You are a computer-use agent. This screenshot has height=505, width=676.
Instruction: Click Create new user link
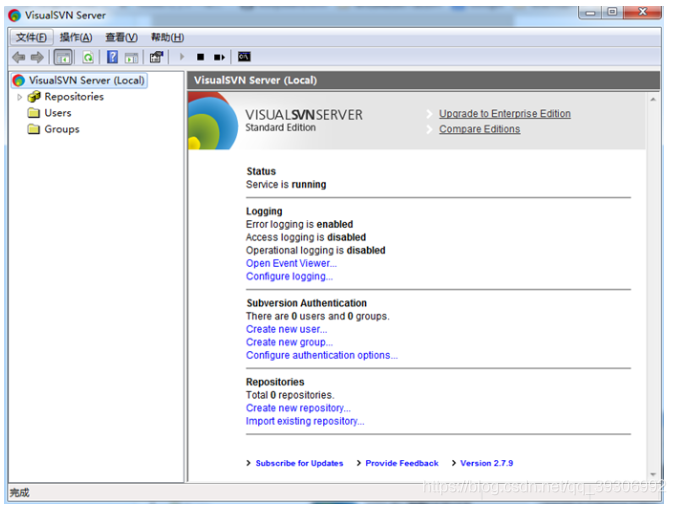click(x=286, y=329)
